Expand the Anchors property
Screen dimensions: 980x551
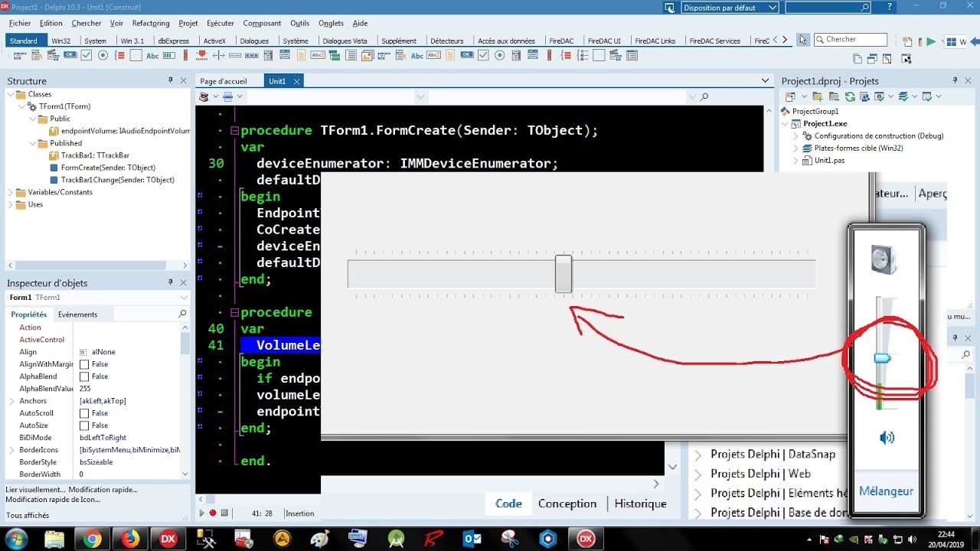11,401
